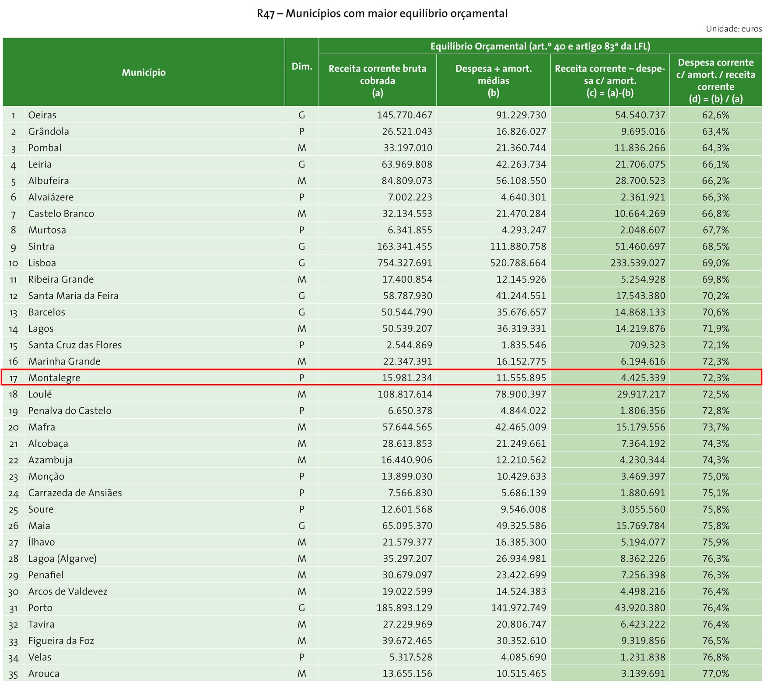Click Lisboa's revenue value 754.327.691

(404, 263)
